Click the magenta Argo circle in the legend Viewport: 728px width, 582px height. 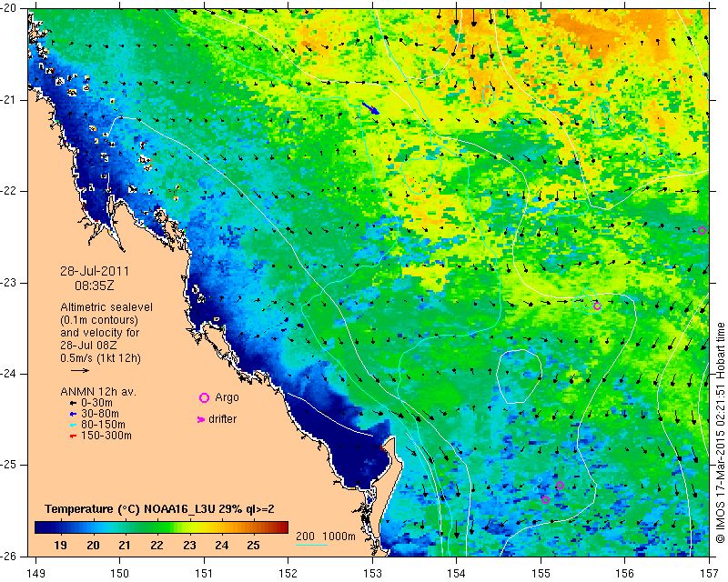coord(204,397)
